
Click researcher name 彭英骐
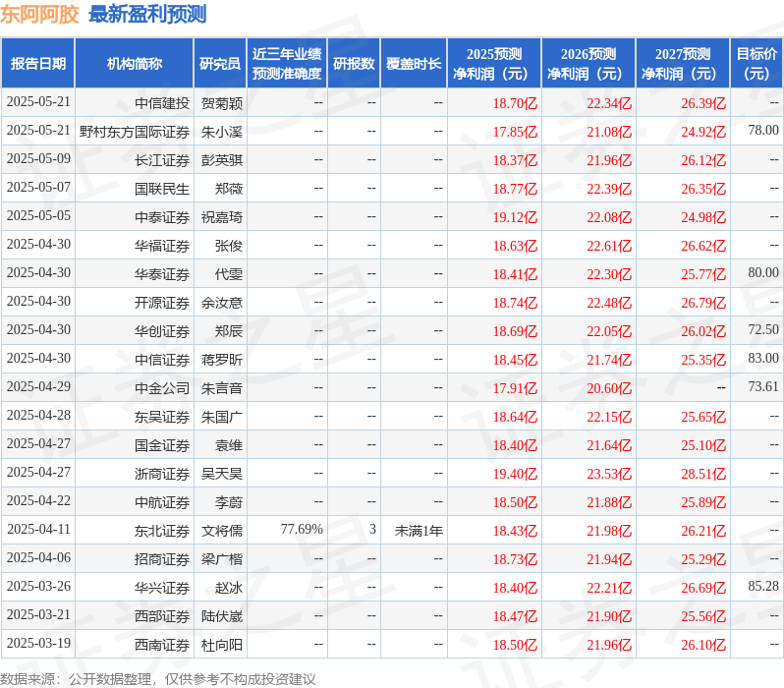click(x=222, y=160)
